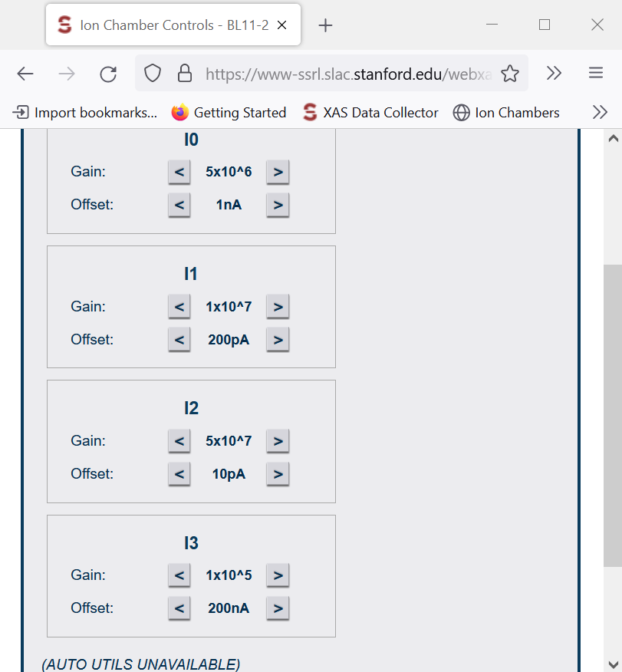Viewport: 622px width, 672px height.
Task: Click the tracking protection shield icon
Action: [x=152, y=73]
